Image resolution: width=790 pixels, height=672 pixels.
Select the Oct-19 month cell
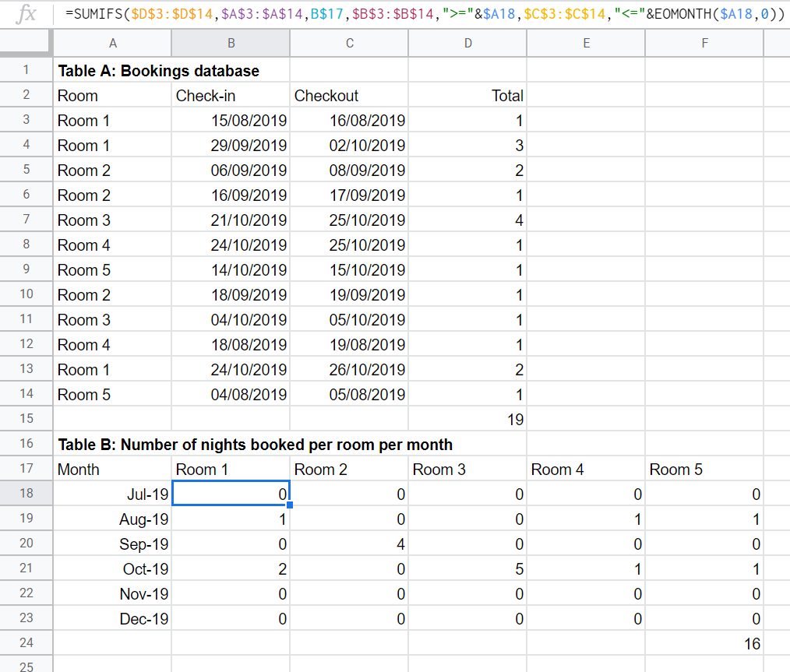tap(112, 569)
